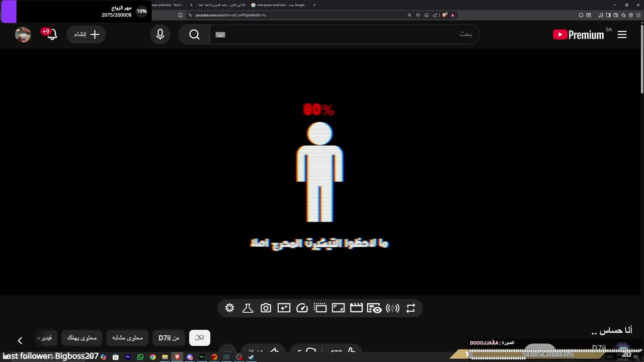Image resolution: width=644 pixels, height=362 pixels.
Task: Open YouTube Premium home logo
Action: point(579,35)
